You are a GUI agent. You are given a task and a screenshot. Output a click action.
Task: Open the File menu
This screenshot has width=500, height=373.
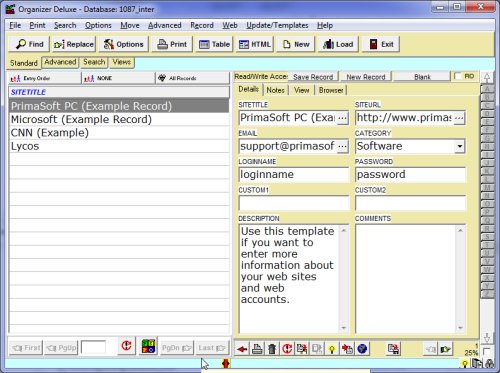(15, 25)
